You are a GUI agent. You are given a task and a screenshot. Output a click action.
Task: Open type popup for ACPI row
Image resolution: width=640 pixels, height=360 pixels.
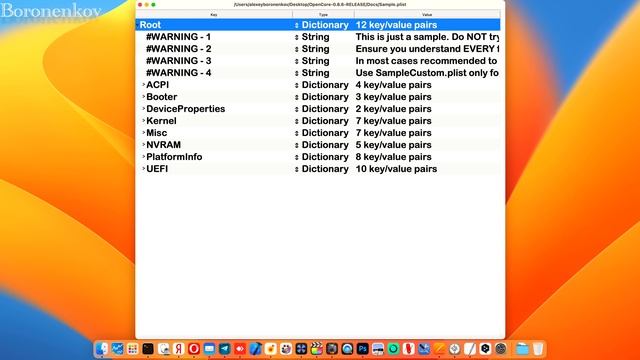(x=297, y=85)
